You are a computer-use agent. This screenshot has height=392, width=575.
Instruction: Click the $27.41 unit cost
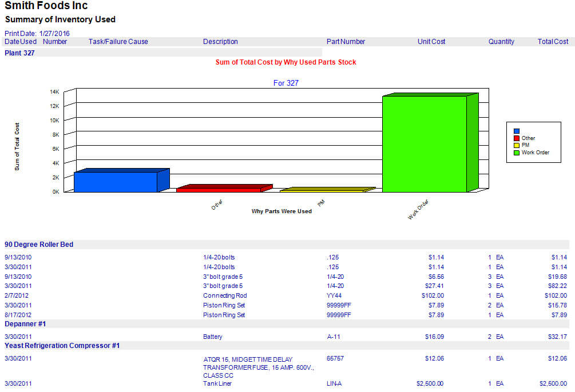click(435, 286)
